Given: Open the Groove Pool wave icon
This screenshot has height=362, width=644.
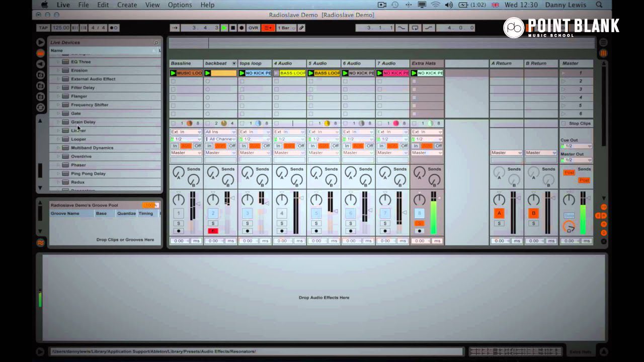Looking at the screenshot, I should [x=40, y=242].
